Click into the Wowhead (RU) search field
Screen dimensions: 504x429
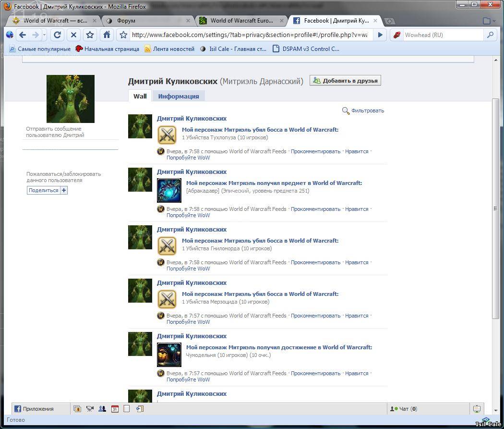(443, 35)
